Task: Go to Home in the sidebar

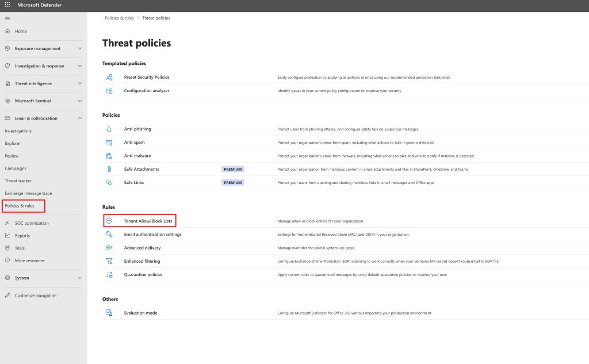Action: pyautogui.click(x=21, y=31)
